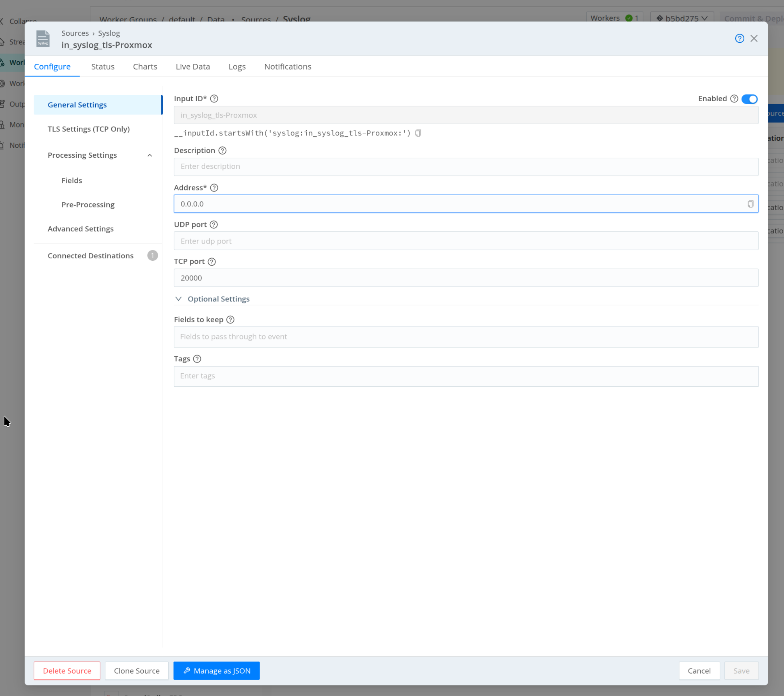Click Manage as JSON button
The width and height of the screenshot is (784, 696).
pyautogui.click(x=216, y=670)
